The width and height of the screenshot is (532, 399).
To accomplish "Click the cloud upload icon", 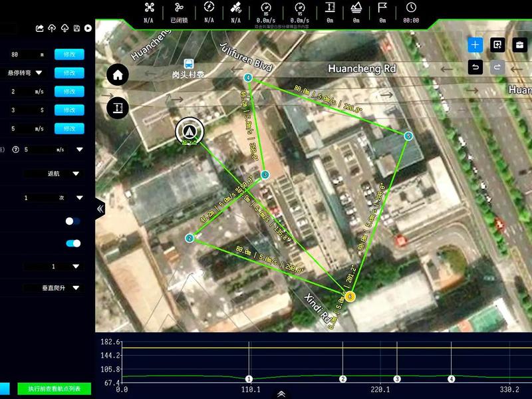I will coord(52,28).
